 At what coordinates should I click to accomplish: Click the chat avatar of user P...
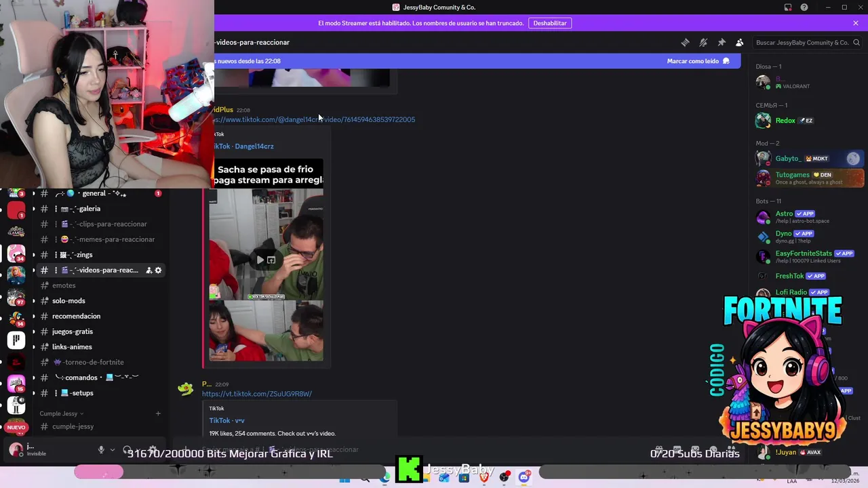[185, 389]
